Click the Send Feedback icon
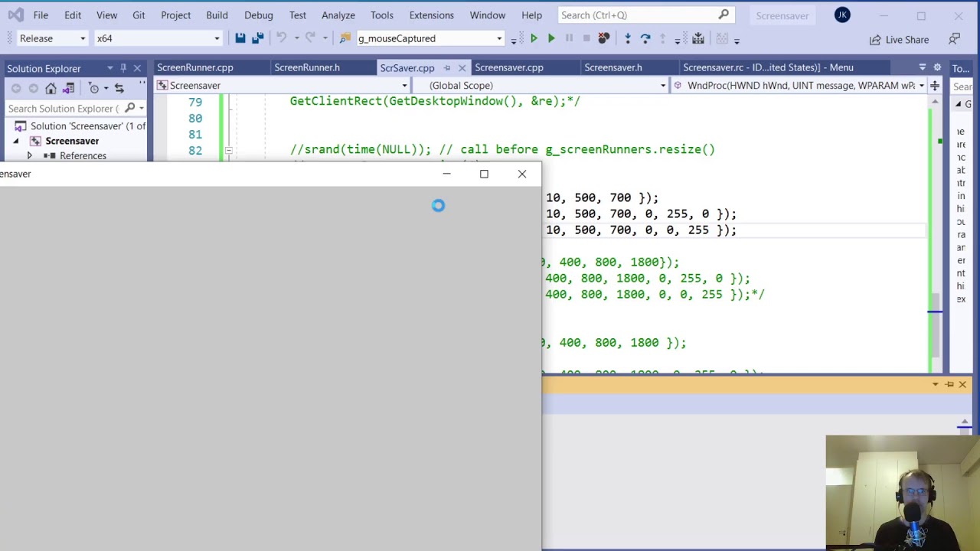The image size is (980, 551). 955,39
